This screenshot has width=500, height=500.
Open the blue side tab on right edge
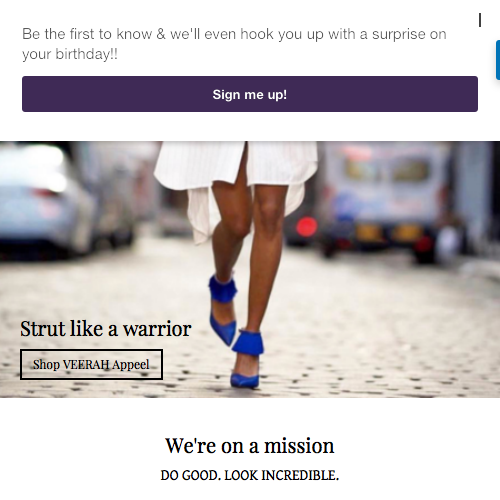[498, 60]
